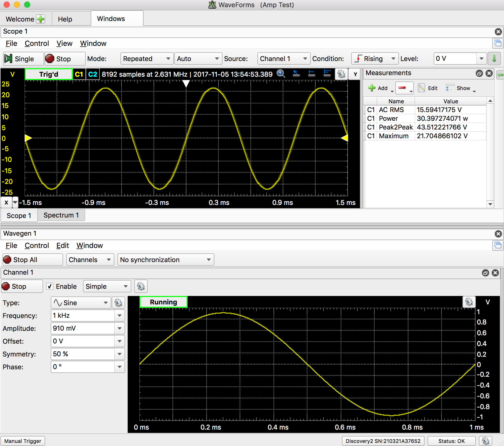Switch to Scope 1 tab
Image resolution: width=504 pixels, height=446 pixels.
[x=19, y=215]
